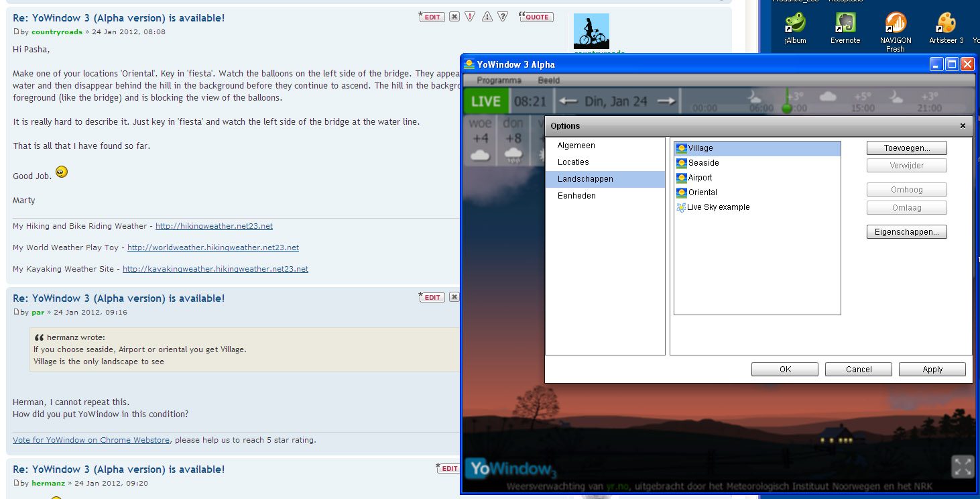Go to previous day with left arrow

point(568,101)
